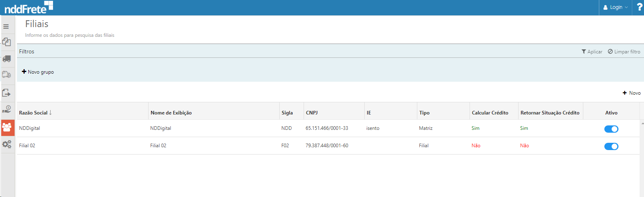The height and width of the screenshot is (197, 644).
Task: Expand the Login dropdown menu
Action: pyautogui.click(x=615, y=7)
